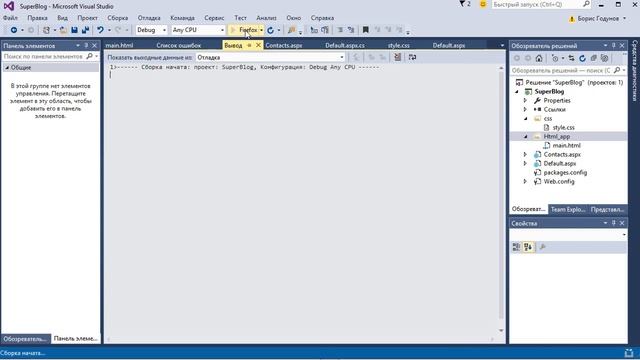Pin the Solution Explorer panel
Image resolution: width=640 pixels, height=360 pixels.
(613, 46)
